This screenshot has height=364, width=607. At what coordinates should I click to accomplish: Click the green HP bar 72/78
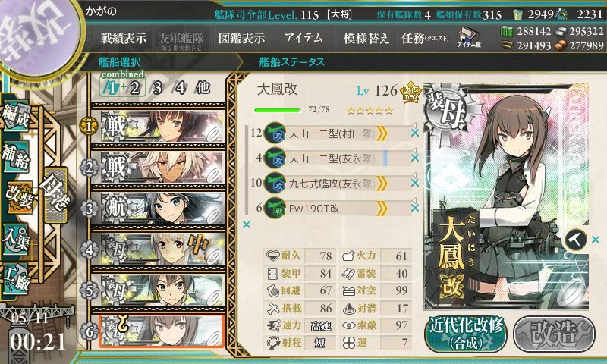(278, 110)
